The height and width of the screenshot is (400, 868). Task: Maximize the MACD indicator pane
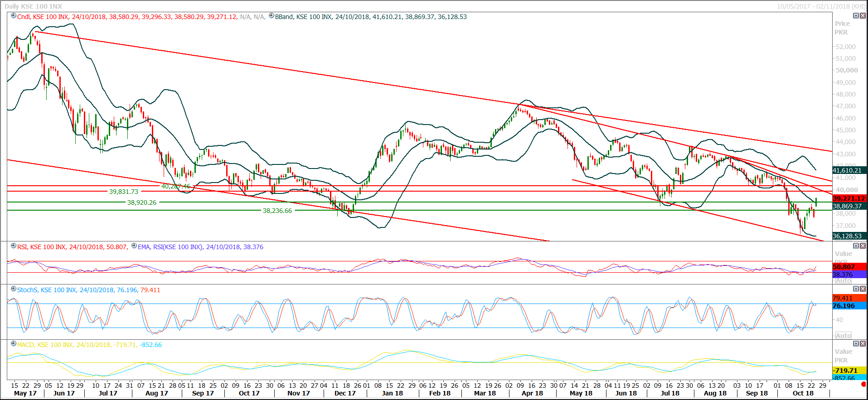(x=856, y=344)
